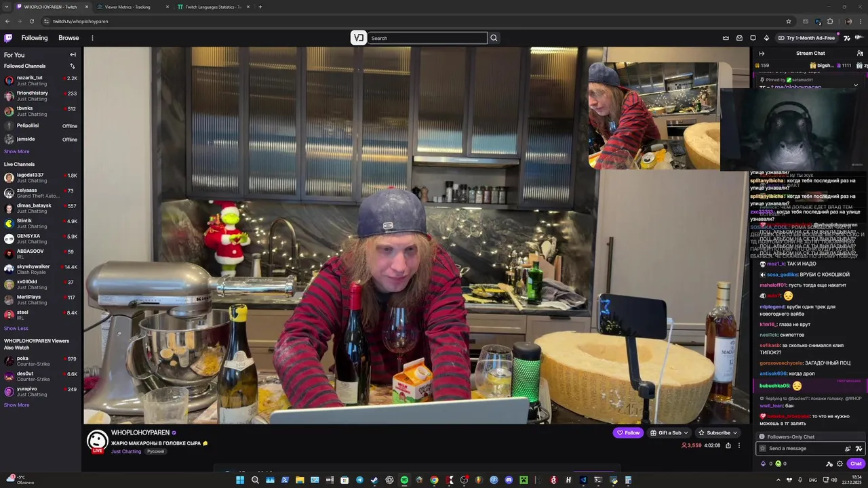Open the three-dot menu beside Browse

(x=92, y=38)
